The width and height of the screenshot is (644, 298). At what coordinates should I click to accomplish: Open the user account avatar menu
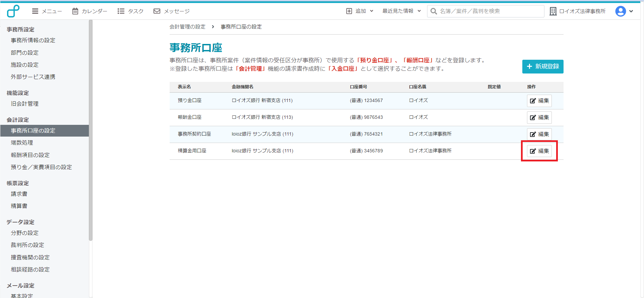(624, 11)
